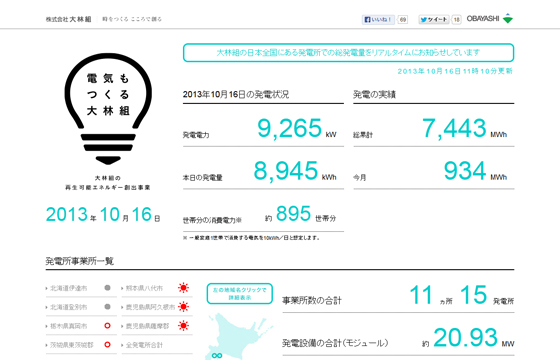
Task: Click the realtime announcement banner at top
Action: click(348, 52)
